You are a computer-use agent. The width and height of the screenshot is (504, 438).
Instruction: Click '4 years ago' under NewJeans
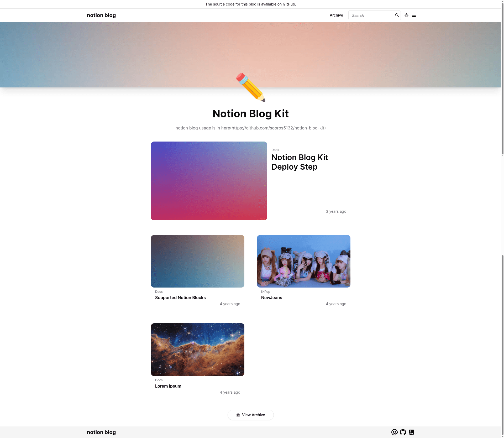tap(336, 304)
